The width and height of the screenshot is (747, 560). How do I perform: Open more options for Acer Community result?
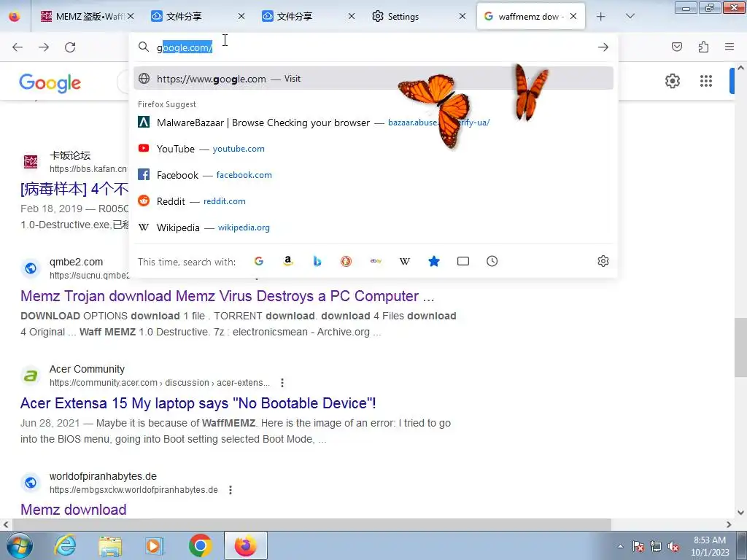[x=282, y=383]
